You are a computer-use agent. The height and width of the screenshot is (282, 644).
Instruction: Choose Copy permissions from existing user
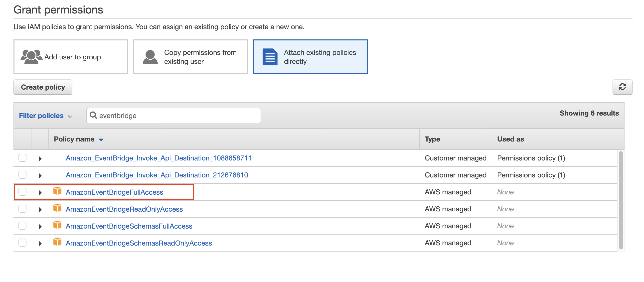pyautogui.click(x=190, y=57)
